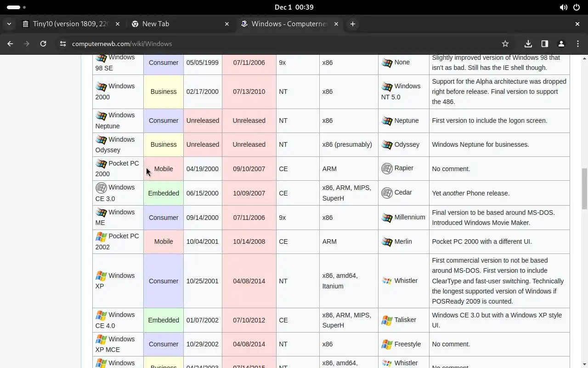Go back to the previous page

point(10,44)
